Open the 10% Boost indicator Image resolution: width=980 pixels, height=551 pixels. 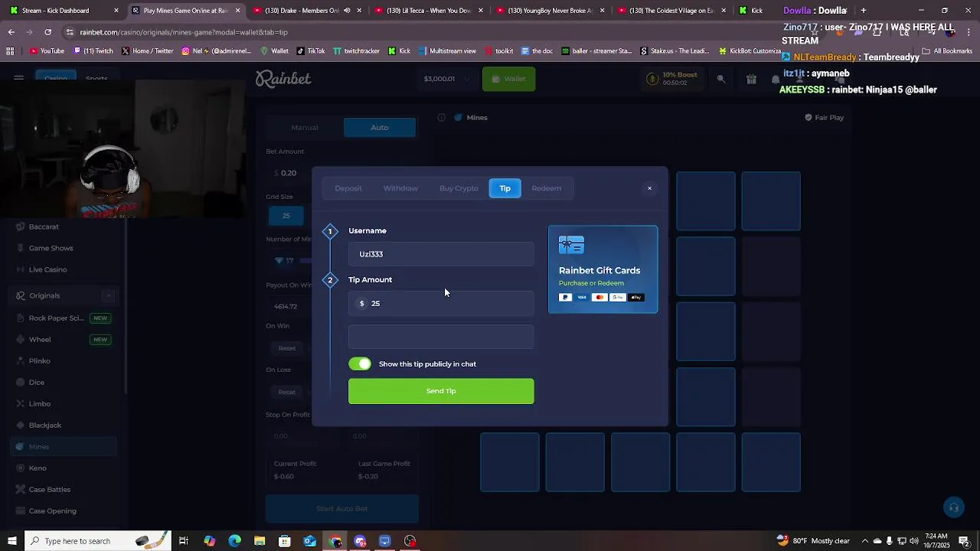pyautogui.click(x=672, y=79)
